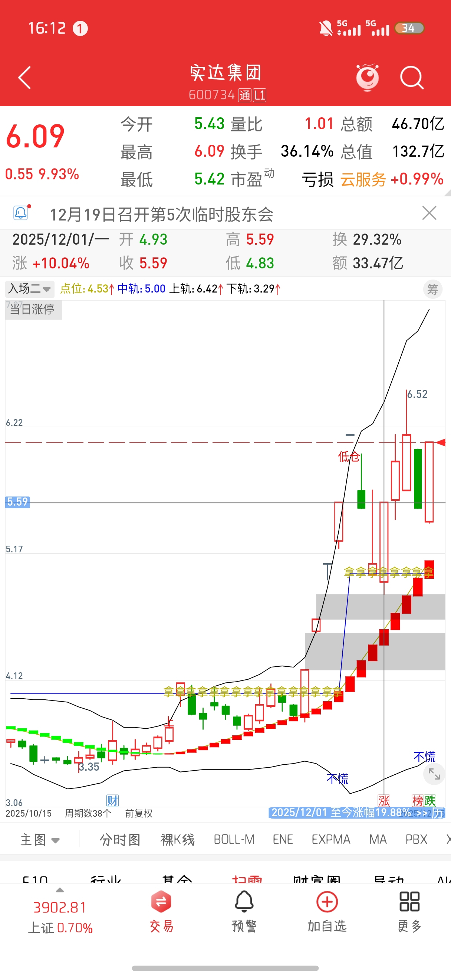Tap the 筹 chip distribution button
Image resolution: width=451 pixels, height=980 pixels.
(x=433, y=290)
